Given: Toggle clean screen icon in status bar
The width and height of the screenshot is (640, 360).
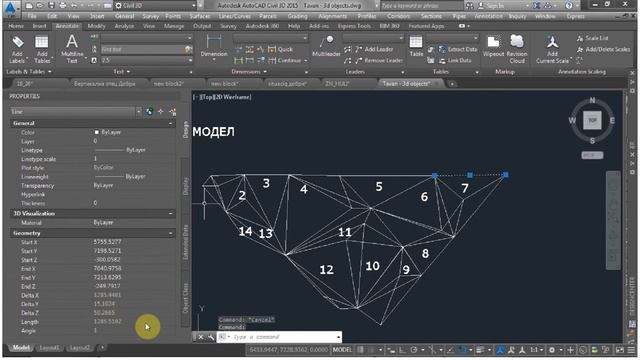Looking at the screenshot, I should coord(620,350).
